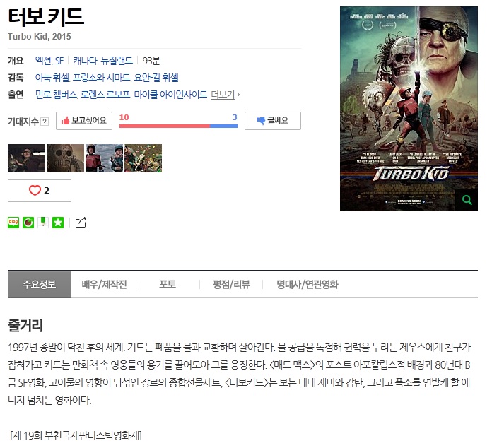
Task: Vote 글쎄요 thumbs down
Action: (273, 121)
